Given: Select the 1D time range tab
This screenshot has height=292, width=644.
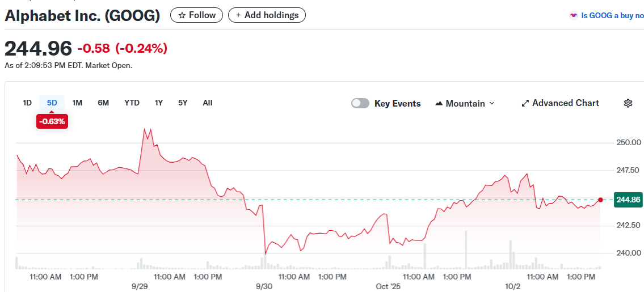Looking at the screenshot, I should [x=27, y=103].
